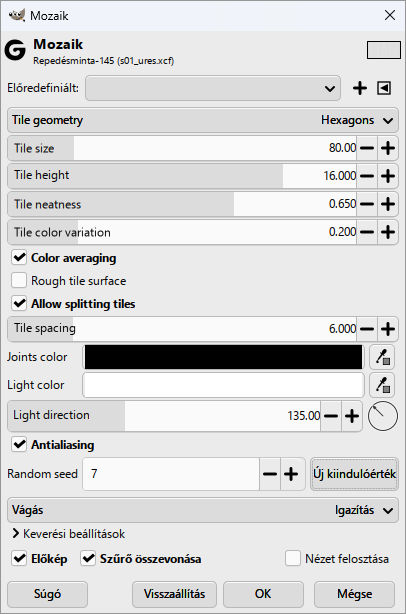Decrease Tile height with minus icon
Image resolution: width=406 pixels, height=614 pixels.
pyautogui.click(x=367, y=176)
